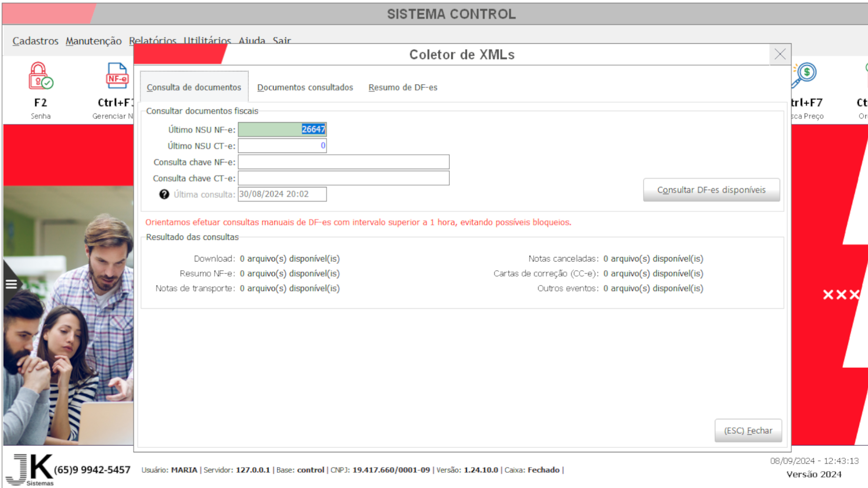Open the hamburger side menu icon

[x=11, y=284]
